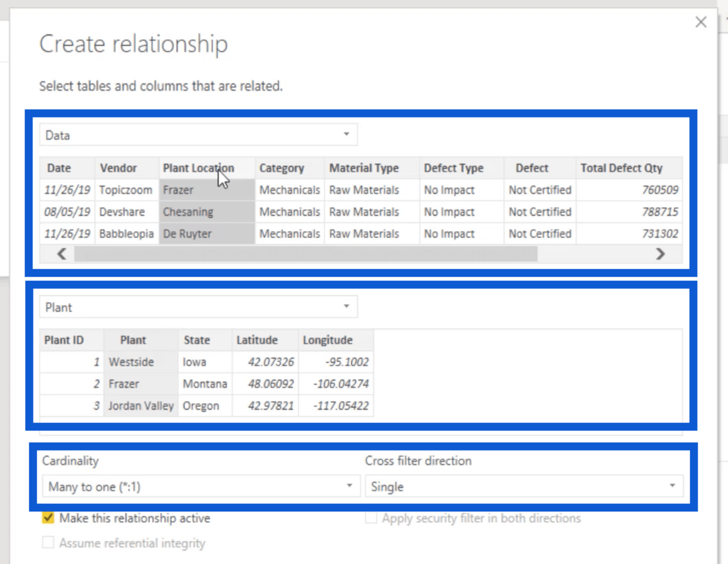728x564 pixels.
Task: Click the Latitude column header
Action: (x=257, y=340)
